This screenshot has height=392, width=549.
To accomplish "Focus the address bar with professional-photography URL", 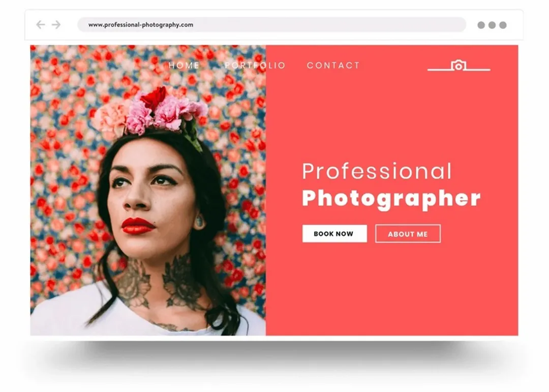I will click(x=271, y=25).
